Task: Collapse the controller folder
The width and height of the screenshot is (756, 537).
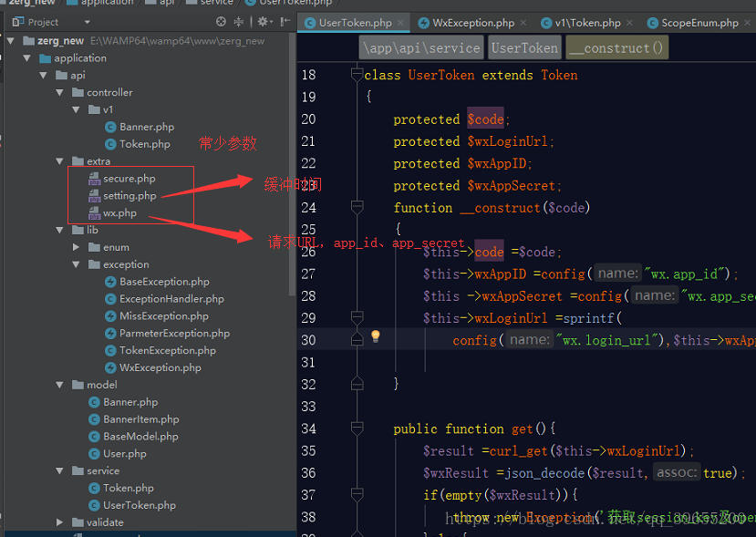Action: (x=60, y=93)
